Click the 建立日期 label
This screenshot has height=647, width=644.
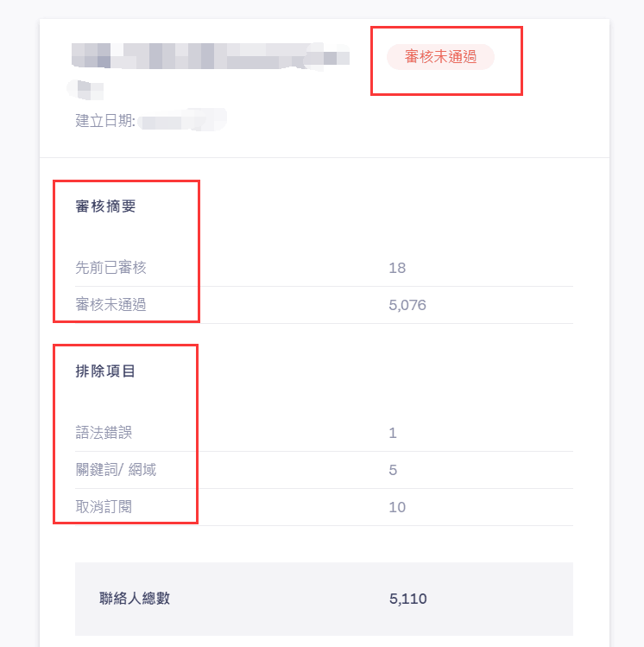[x=104, y=120]
